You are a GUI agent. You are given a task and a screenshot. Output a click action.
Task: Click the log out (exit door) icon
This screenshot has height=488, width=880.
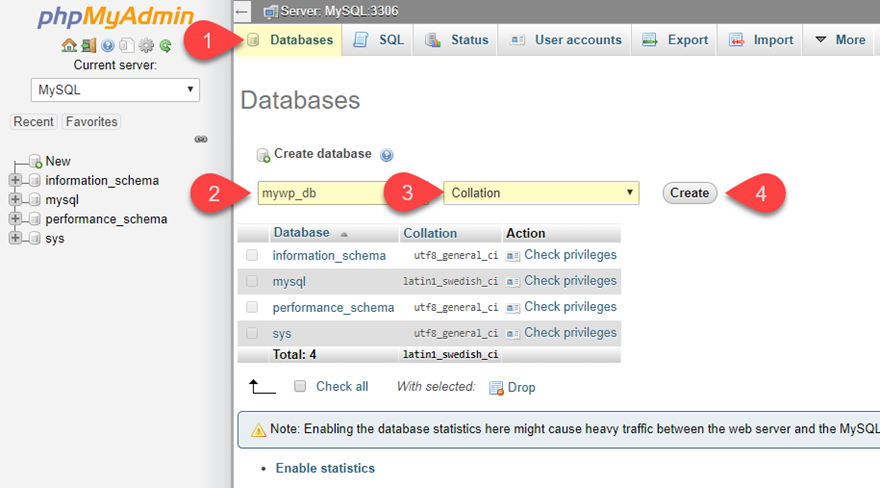[89, 45]
